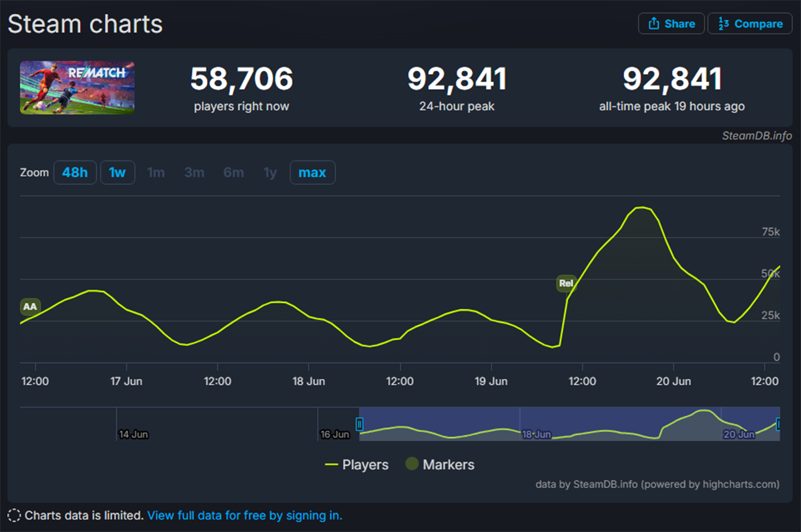Screen dimensions: 801x532
Task: Click the left navigator range handle
Action: tap(359, 424)
